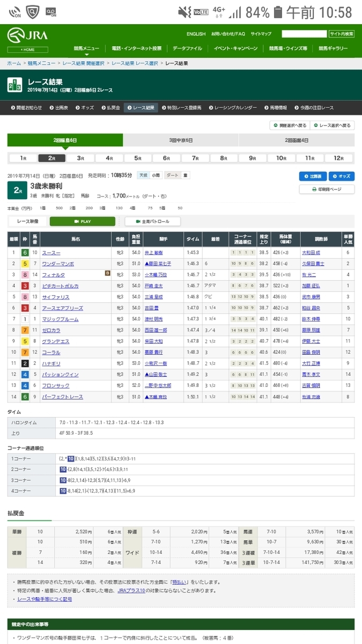Open 特別レース登録馬 in the sub navigation
362x644 pixels.
[x=181, y=107]
